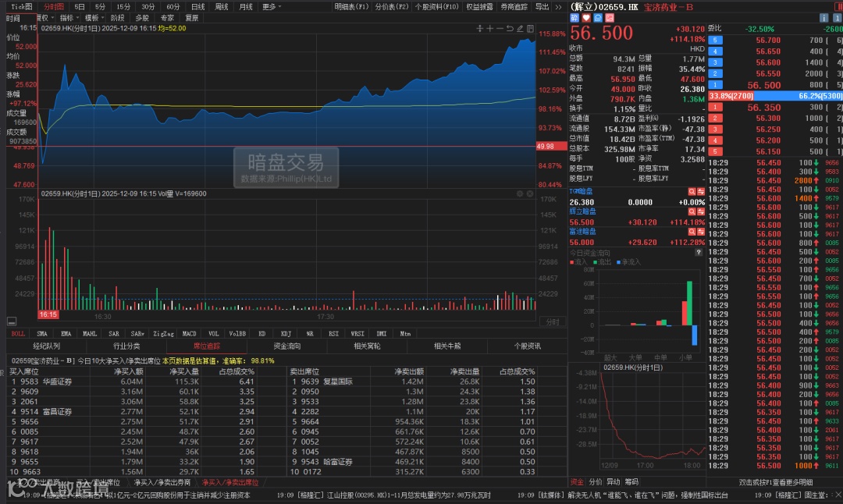843x504 pixels.
Task: Open the blue 粹 icon under stock title
Action: pos(574,18)
